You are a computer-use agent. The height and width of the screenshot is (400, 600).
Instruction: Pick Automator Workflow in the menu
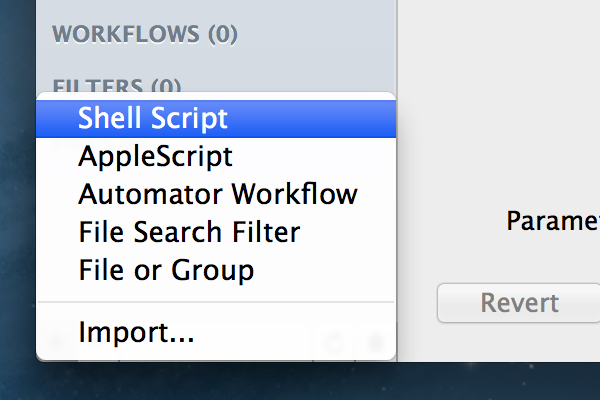216,194
